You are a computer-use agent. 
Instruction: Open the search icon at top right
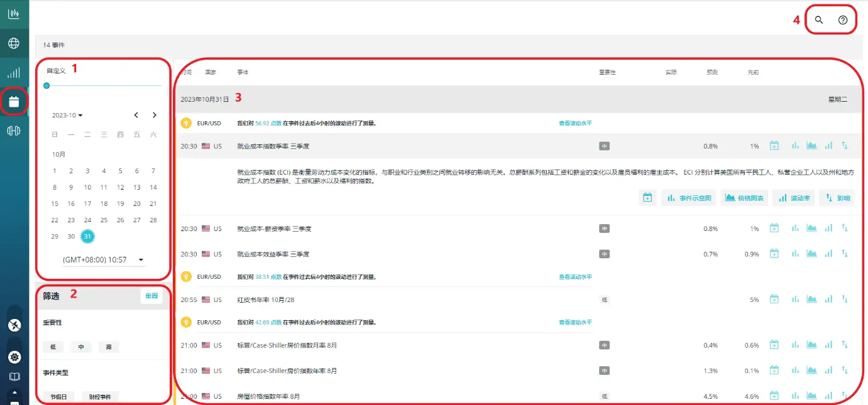(818, 19)
